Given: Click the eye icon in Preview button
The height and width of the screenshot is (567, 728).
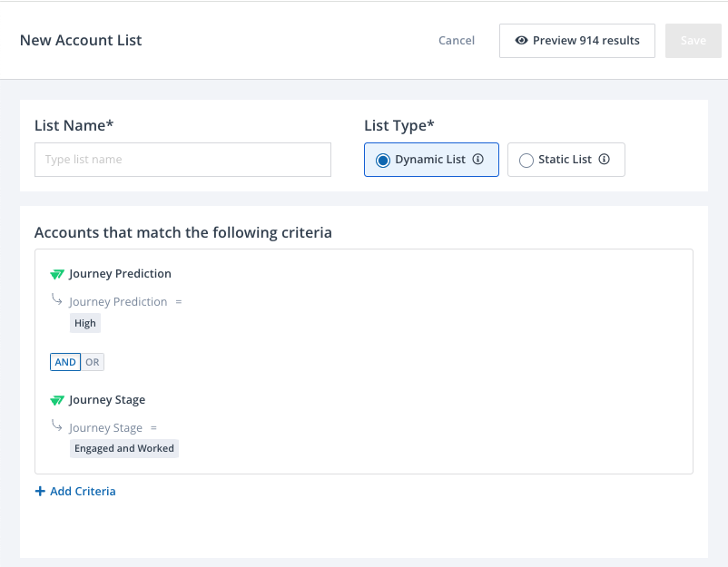Looking at the screenshot, I should (x=521, y=40).
